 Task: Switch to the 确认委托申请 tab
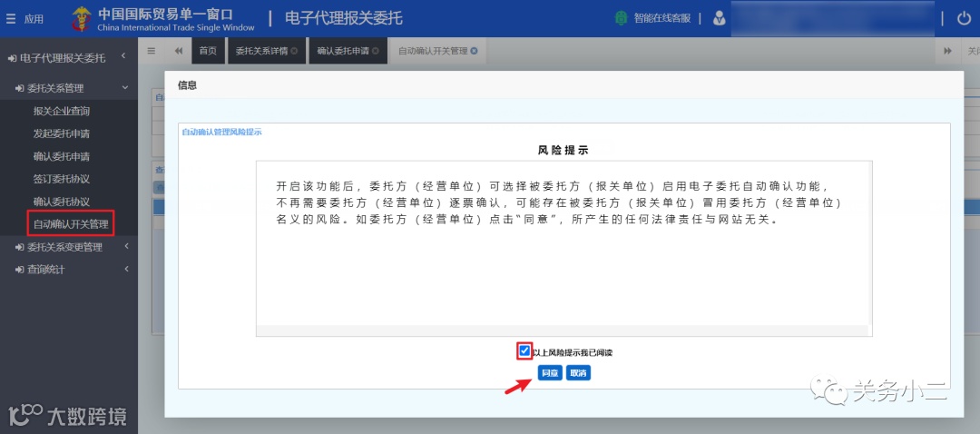point(342,51)
